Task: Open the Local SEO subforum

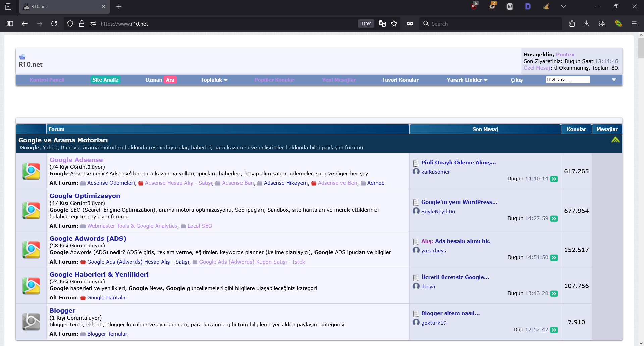Action: click(x=200, y=226)
